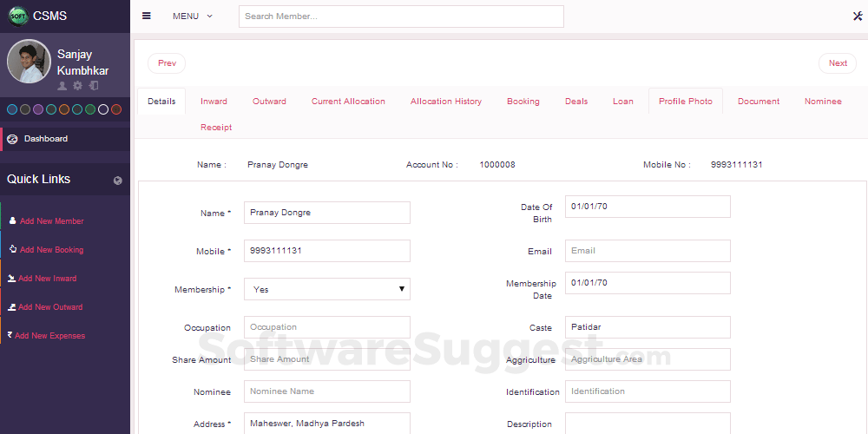The image size is (868, 434).
Task: Click the logout icon under the username
Action: click(93, 86)
